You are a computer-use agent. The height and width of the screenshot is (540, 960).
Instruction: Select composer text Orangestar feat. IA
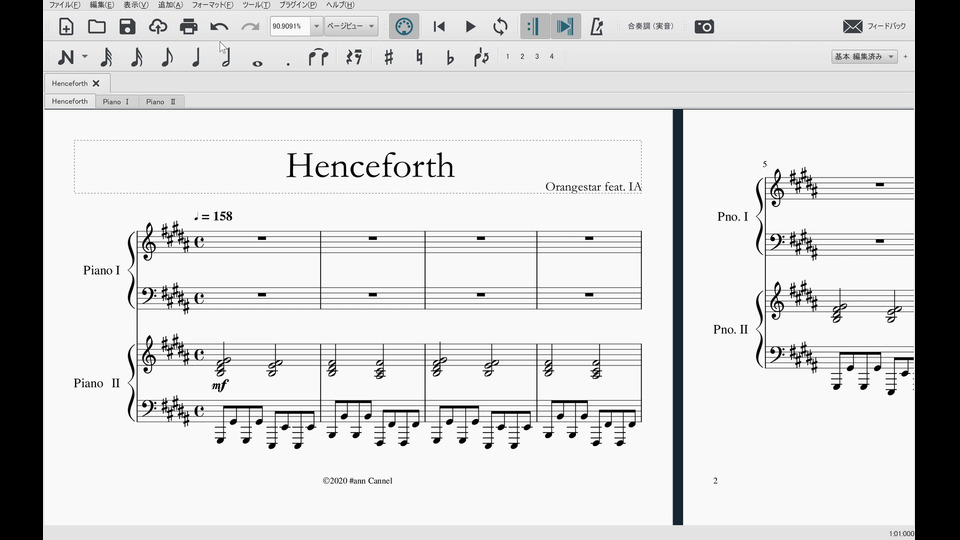point(593,186)
